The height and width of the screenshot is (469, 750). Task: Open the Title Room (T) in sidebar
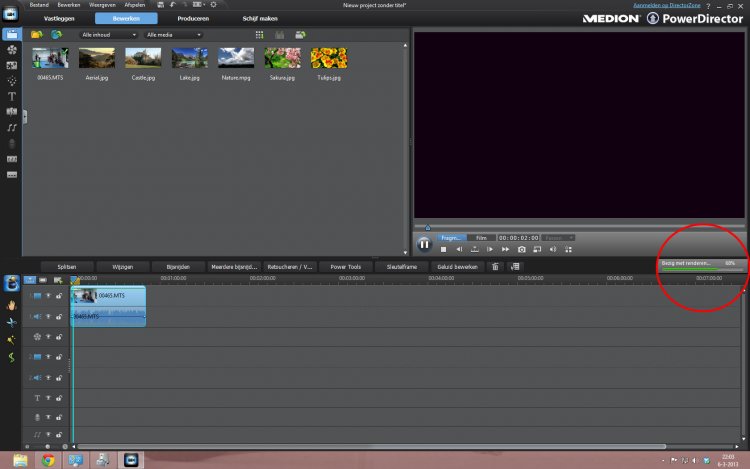[11, 96]
